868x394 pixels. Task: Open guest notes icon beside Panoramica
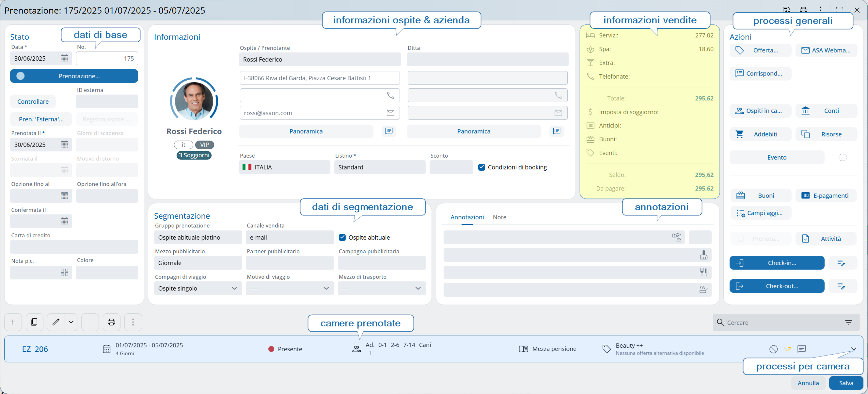pyautogui.click(x=389, y=131)
